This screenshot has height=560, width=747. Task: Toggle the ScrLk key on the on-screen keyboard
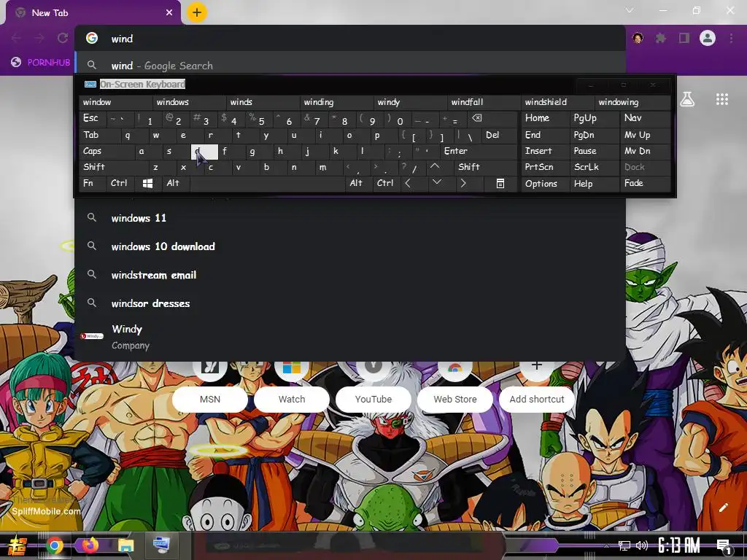(595, 167)
